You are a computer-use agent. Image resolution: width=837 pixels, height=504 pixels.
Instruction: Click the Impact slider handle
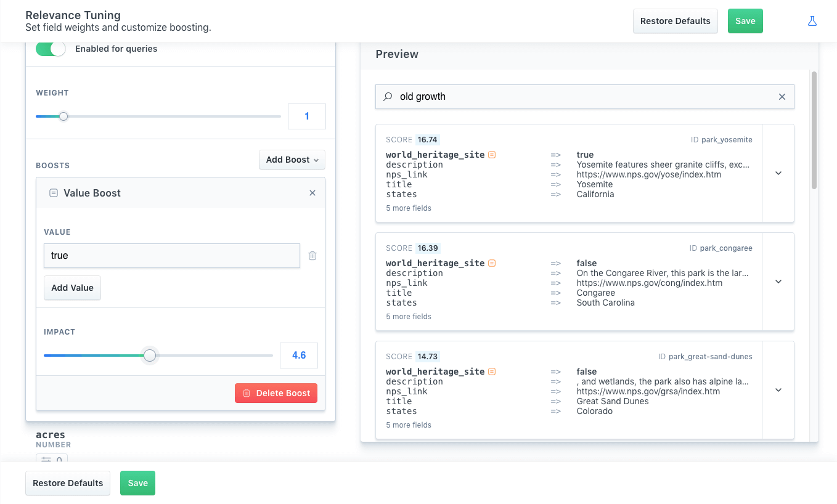click(x=149, y=356)
